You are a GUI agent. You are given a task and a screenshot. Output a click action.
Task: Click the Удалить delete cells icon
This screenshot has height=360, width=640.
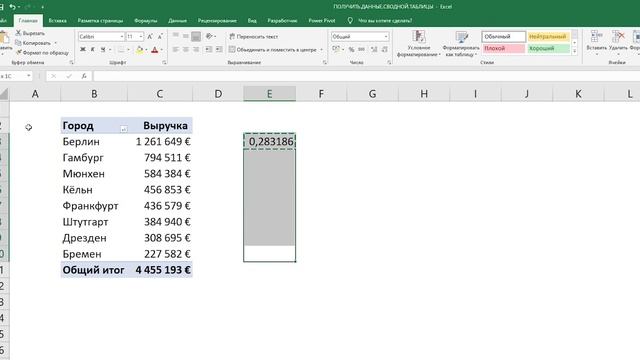(618, 37)
